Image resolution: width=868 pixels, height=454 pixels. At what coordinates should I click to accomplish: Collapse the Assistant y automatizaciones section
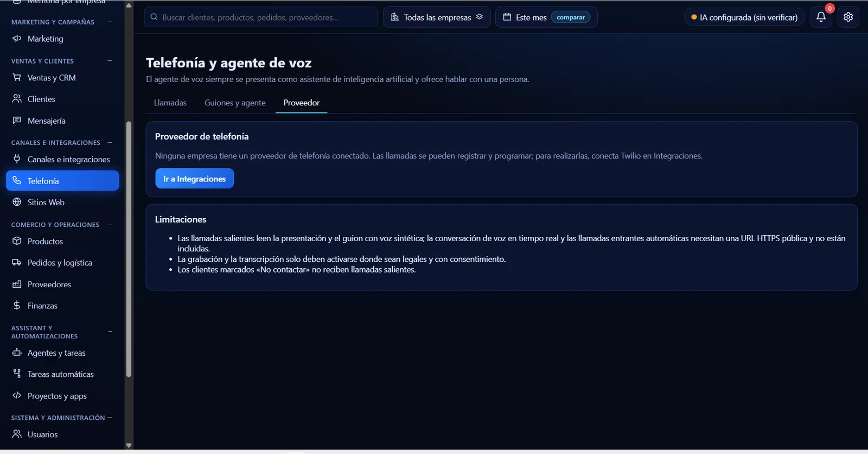(110, 332)
